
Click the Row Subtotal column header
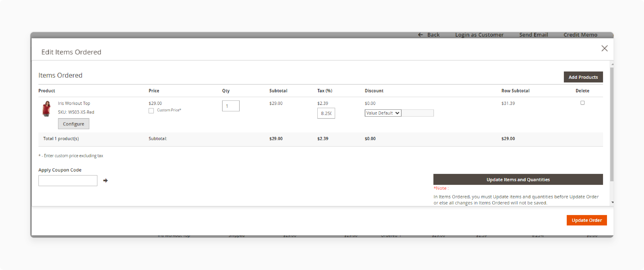click(515, 91)
